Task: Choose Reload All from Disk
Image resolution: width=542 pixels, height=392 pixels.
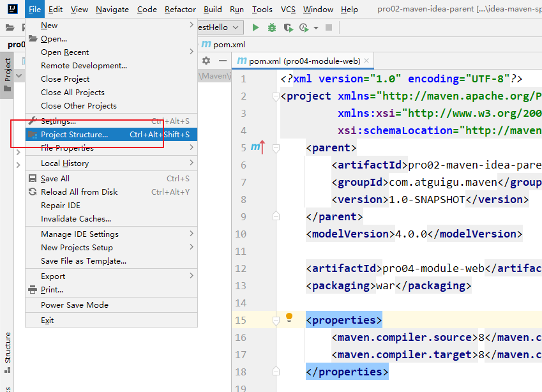Action: (111, 192)
